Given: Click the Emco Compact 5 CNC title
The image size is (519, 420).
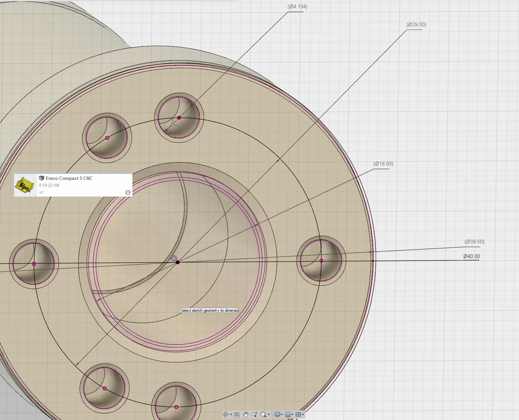Looking at the screenshot, I should coord(69,178).
